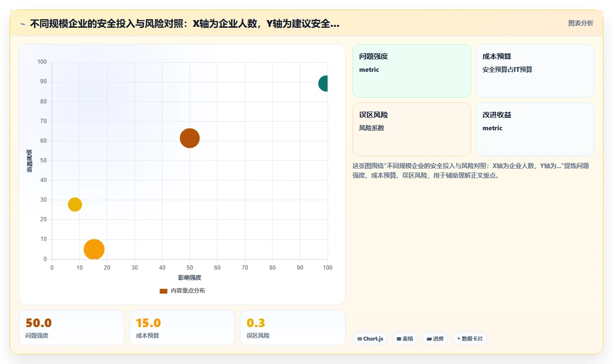Select the 数据卡片 tag
This screenshot has width=613, height=364.
pyautogui.click(x=470, y=339)
